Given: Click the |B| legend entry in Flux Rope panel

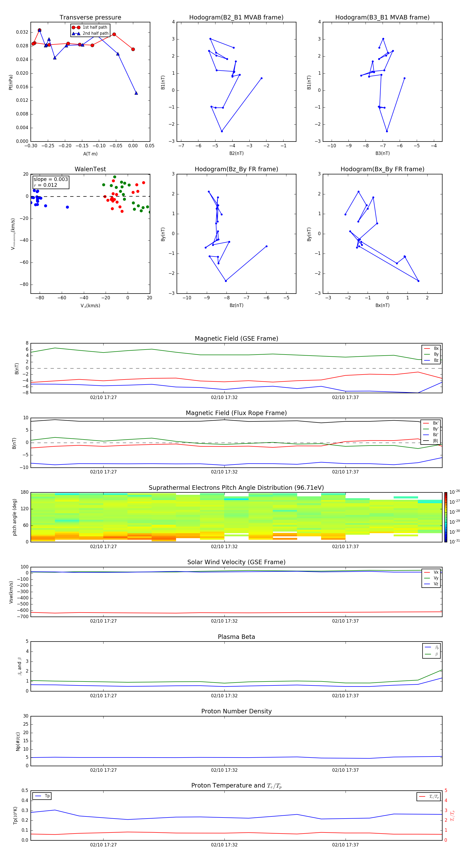Looking at the screenshot, I should tap(431, 441).
